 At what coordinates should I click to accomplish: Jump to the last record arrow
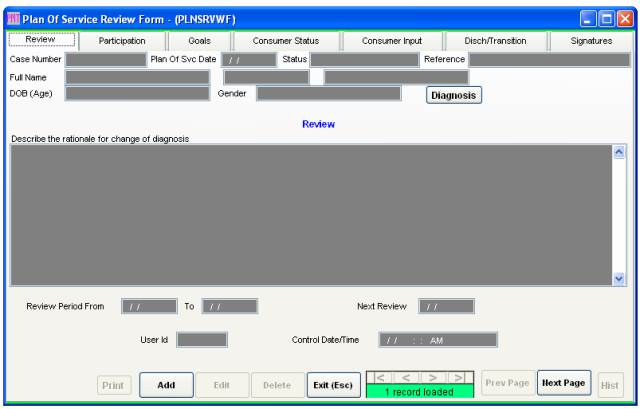[458, 377]
